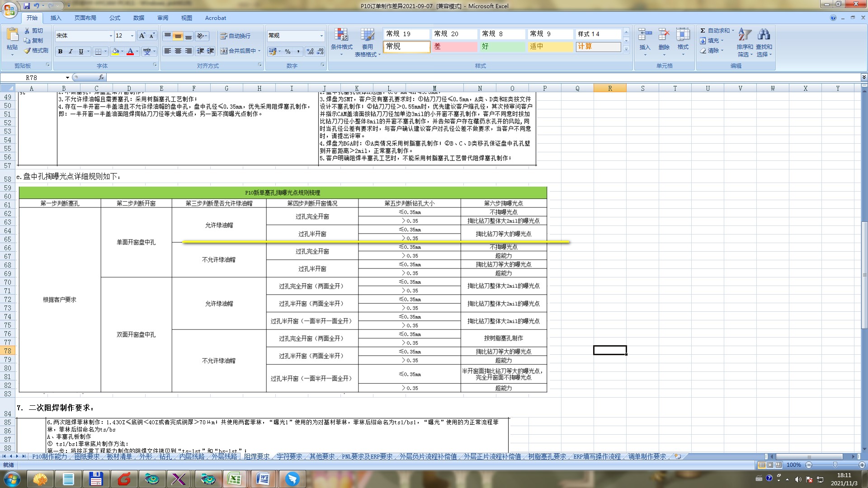
Task: Apply the 差 (Bad) cell style
Action: pos(454,47)
